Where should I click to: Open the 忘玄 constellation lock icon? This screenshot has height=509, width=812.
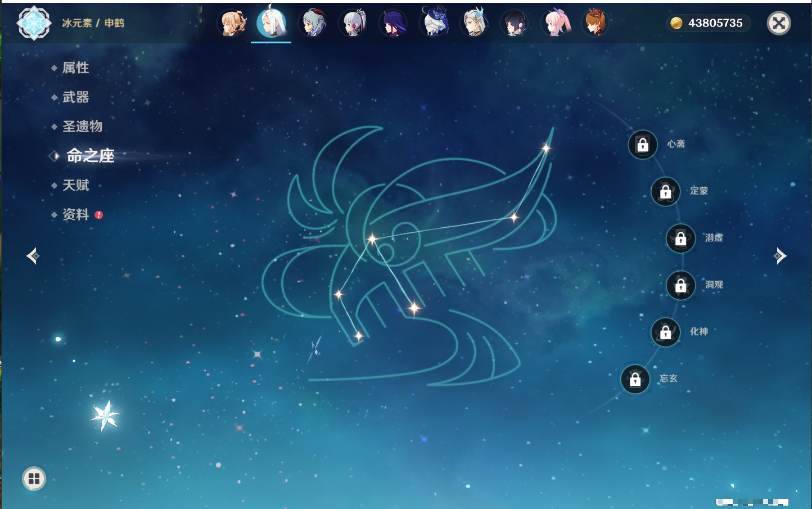click(635, 379)
